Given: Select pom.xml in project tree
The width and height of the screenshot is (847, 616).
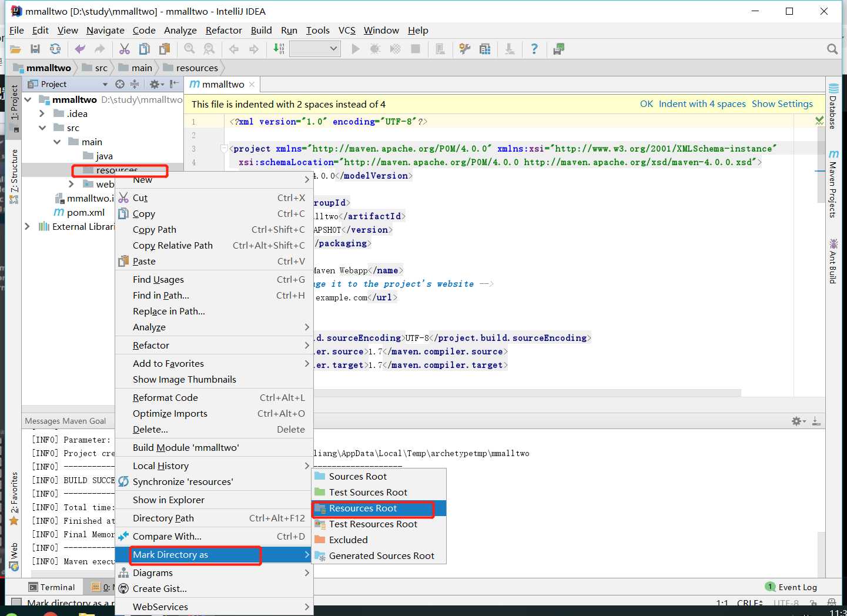Looking at the screenshot, I should pos(79,212).
